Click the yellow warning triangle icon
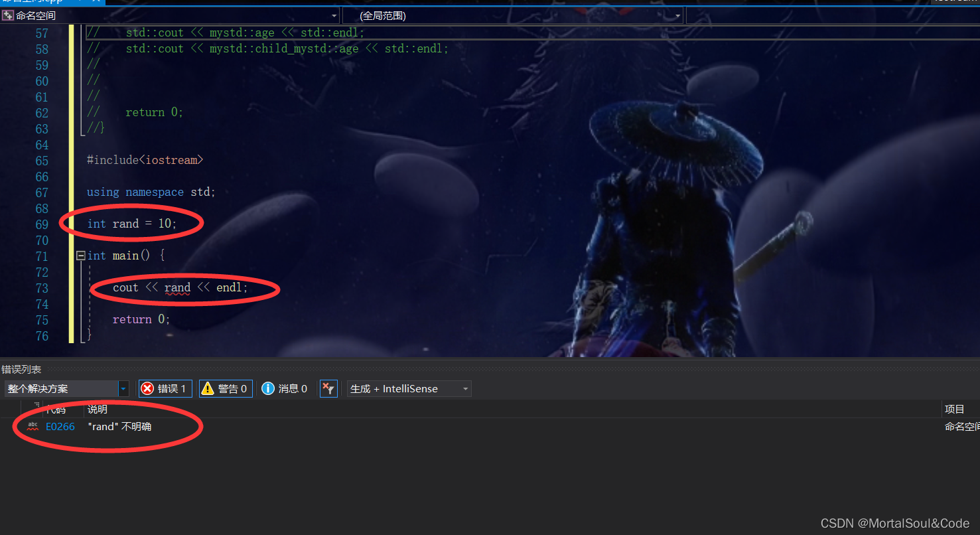The width and height of the screenshot is (980, 535). (x=208, y=388)
